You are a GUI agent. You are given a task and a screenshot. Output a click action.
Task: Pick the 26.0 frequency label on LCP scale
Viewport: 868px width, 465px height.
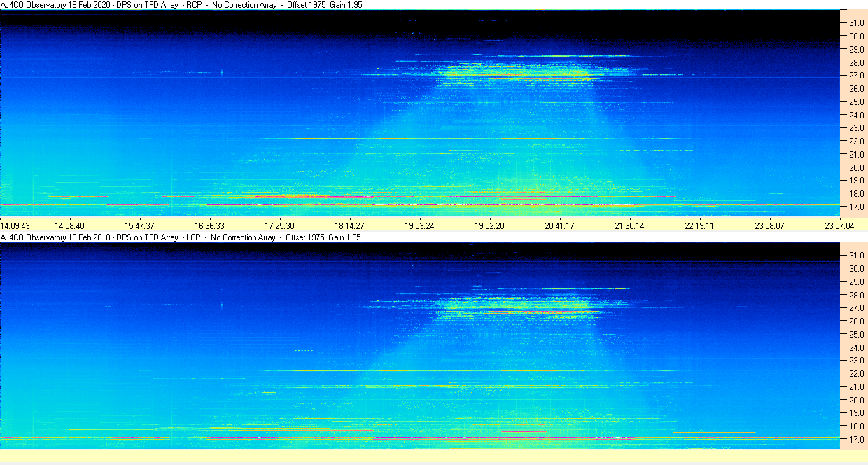click(857, 321)
